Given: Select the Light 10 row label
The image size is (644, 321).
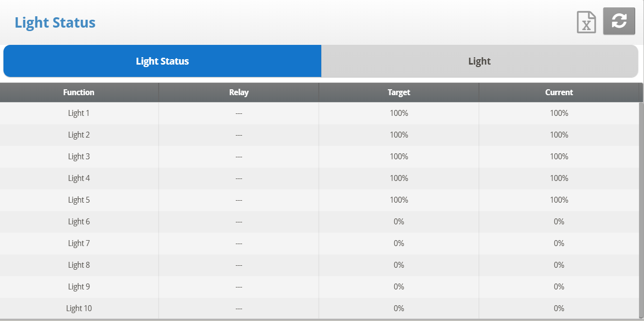Looking at the screenshot, I should tap(79, 308).
